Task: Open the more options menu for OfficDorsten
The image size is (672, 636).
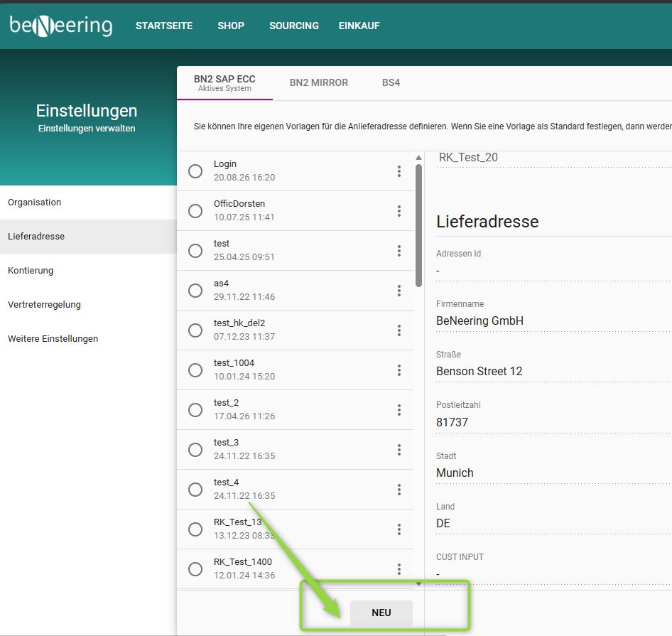Action: tap(399, 211)
